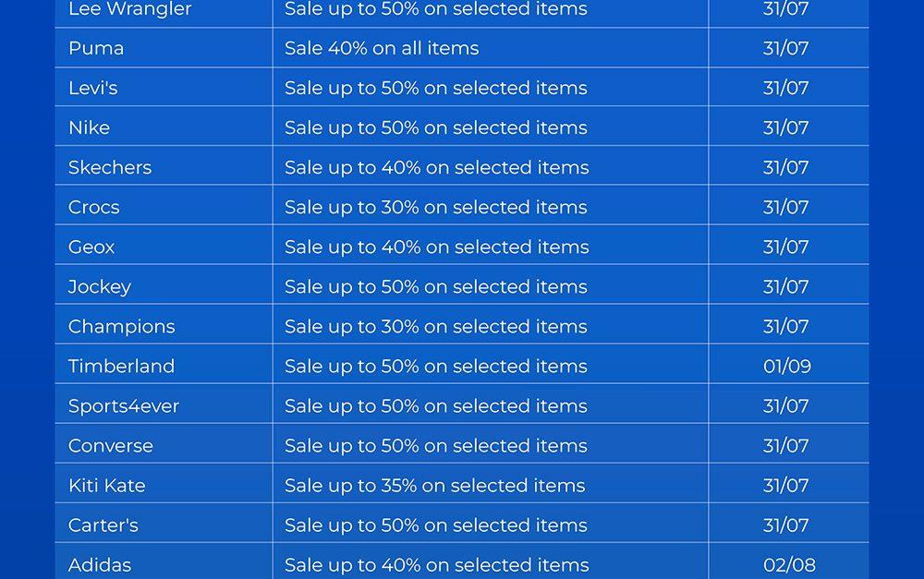Viewport: 924px width, 579px height.
Task: Click the Lee Wrangler brand name
Action: [x=130, y=9]
